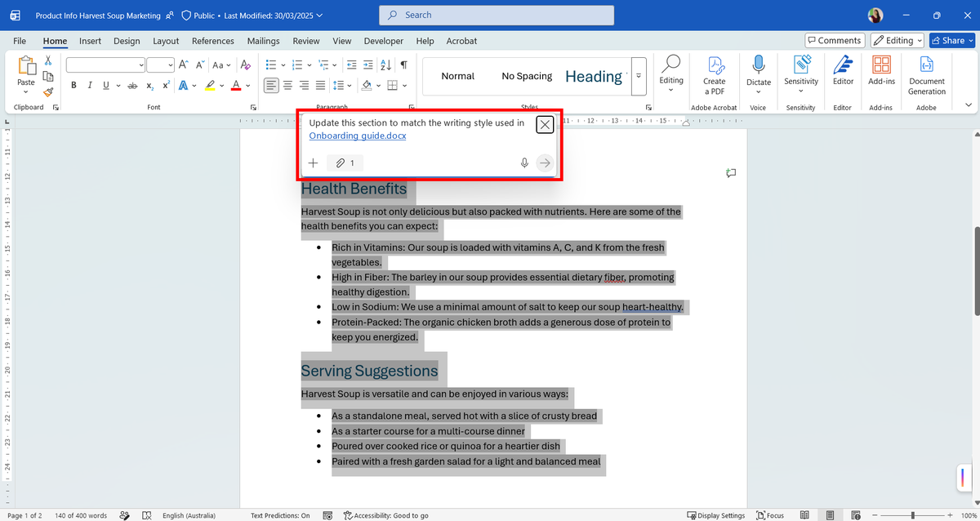This screenshot has height=521, width=980.
Task: Open the Editing mode dropdown
Action: [897, 40]
